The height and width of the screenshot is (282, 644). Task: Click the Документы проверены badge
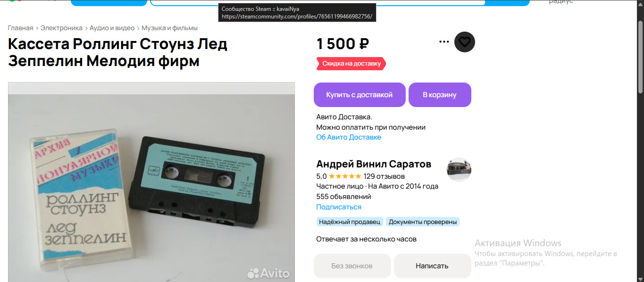click(x=423, y=222)
